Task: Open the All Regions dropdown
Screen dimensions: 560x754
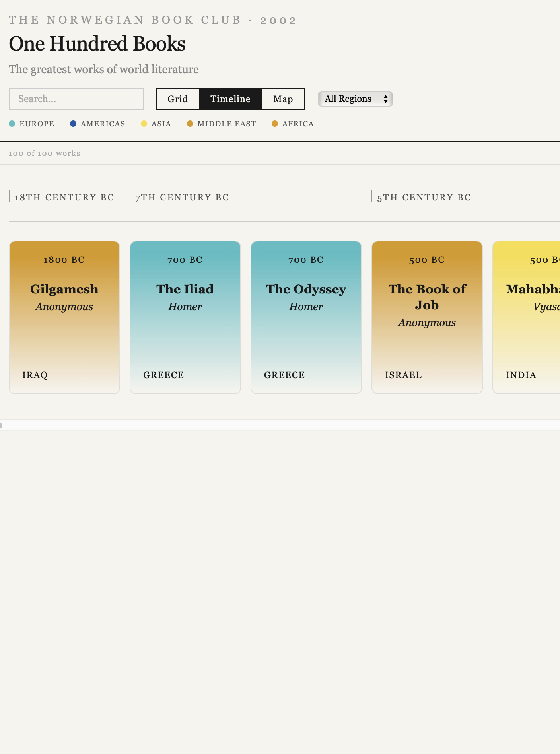Action: click(356, 99)
